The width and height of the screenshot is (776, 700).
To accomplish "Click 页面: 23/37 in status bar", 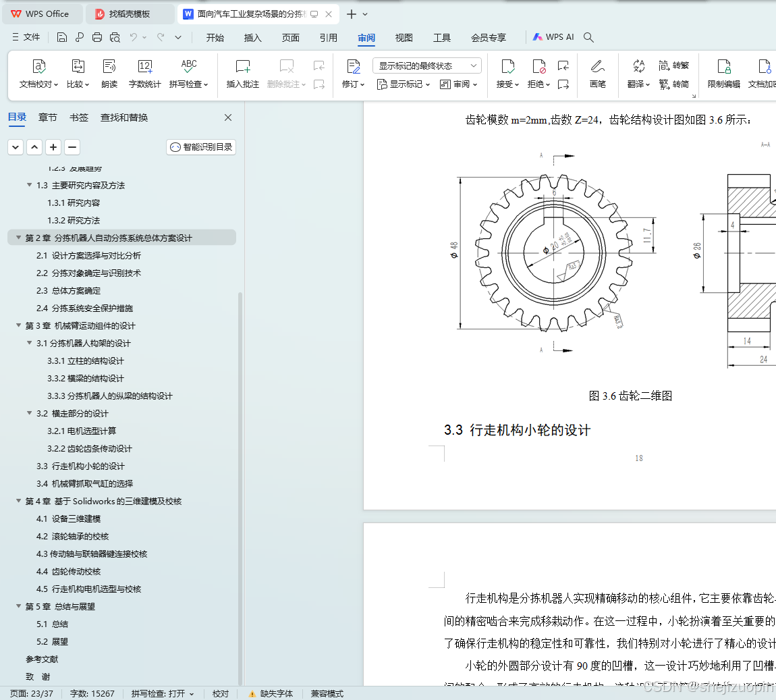I will click(32, 693).
